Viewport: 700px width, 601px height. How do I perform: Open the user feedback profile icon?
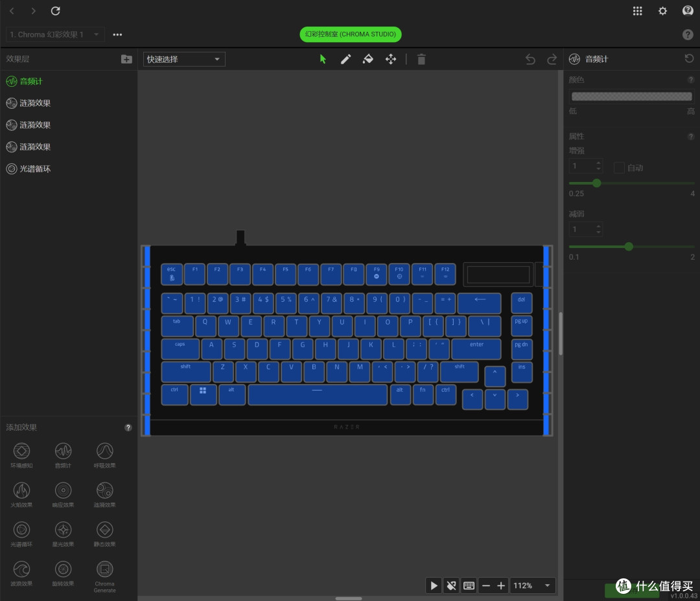point(688,11)
